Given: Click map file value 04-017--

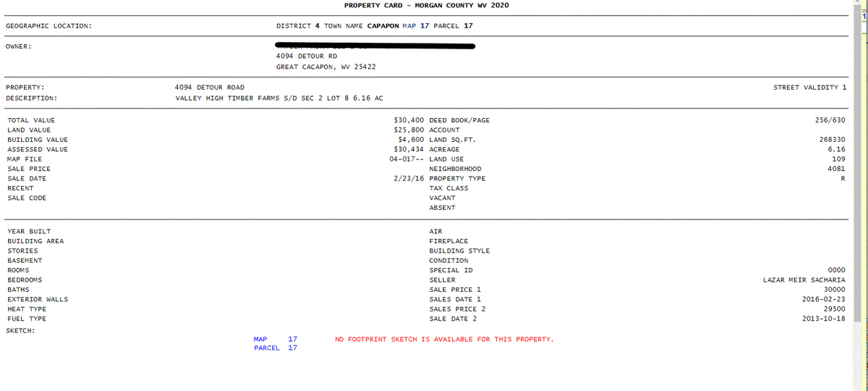Looking at the screenshot, I should [407, 159].
